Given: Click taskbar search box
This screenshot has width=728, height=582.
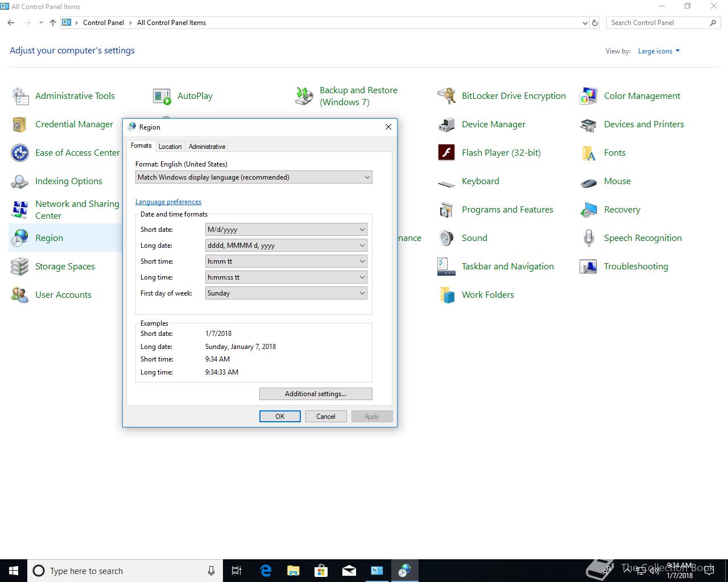Looking at the screenshot, I should click(x=125, y=571).
